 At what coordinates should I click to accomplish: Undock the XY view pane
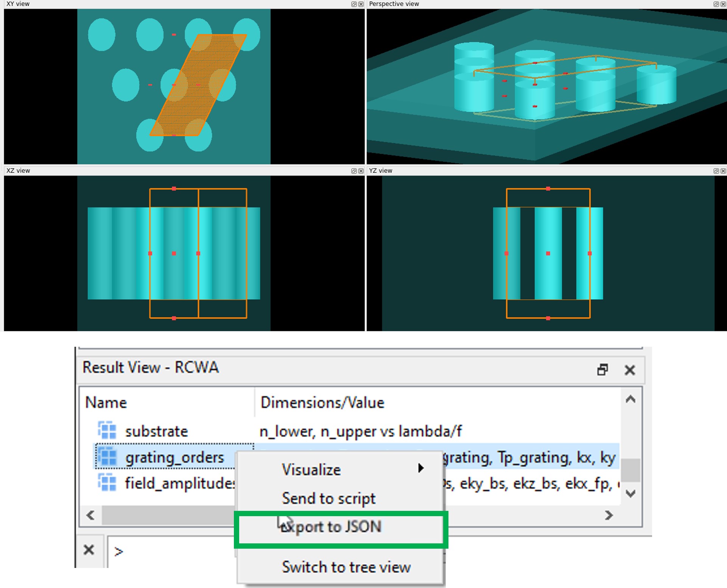point(354,4)
